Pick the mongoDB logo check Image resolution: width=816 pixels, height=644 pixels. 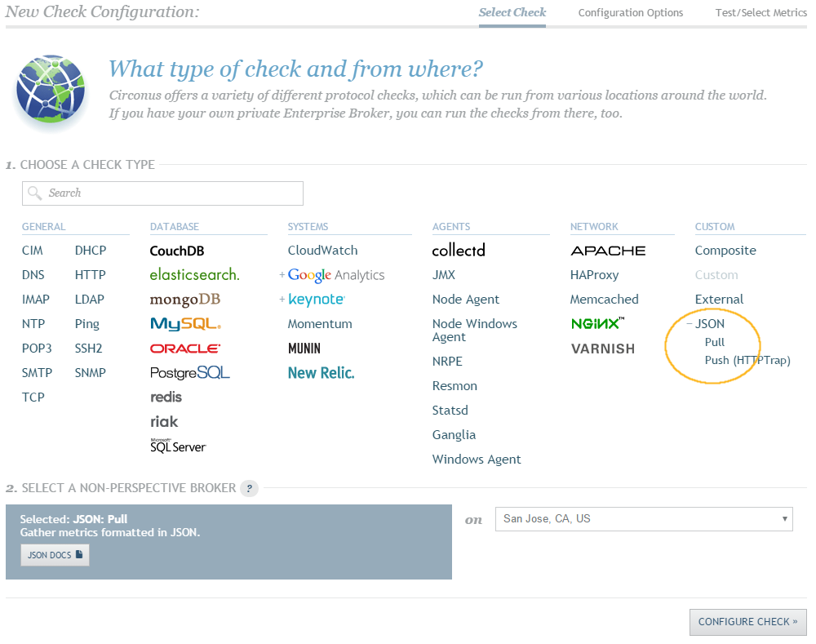tap(185, 300)
